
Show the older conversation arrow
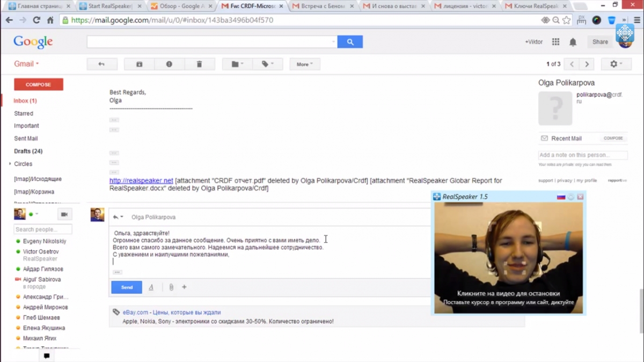(x=587, y=64)
